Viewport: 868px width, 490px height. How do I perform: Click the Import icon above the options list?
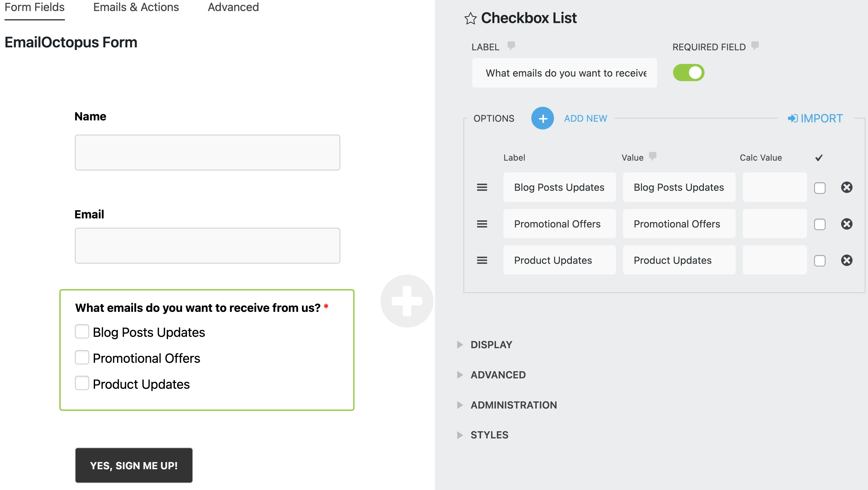point(793,118)
